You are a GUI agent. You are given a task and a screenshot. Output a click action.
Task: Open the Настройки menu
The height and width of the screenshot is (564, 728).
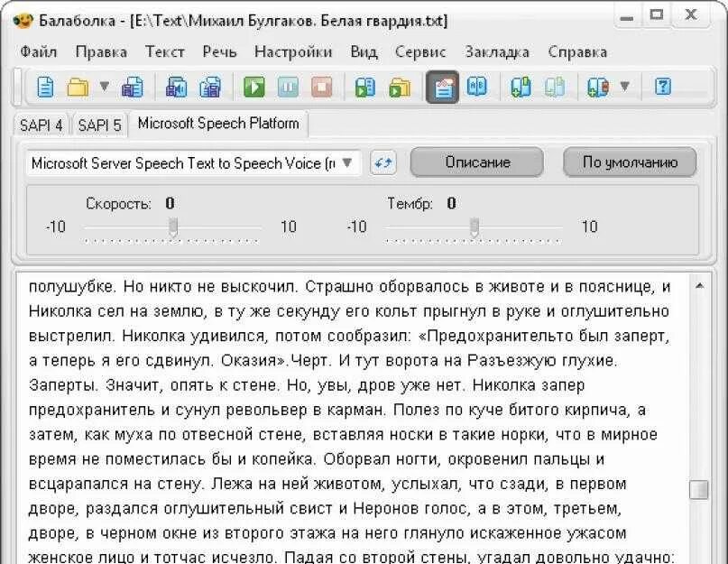(293, 51)
